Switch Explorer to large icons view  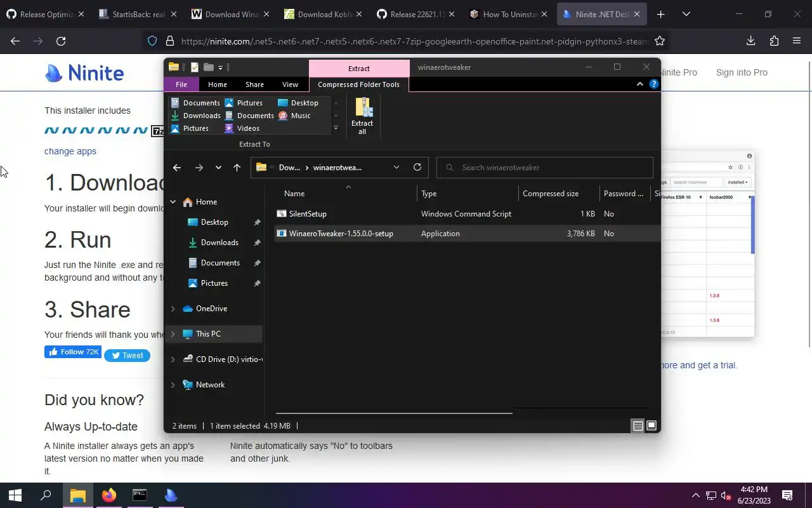[x=652, y=426]
